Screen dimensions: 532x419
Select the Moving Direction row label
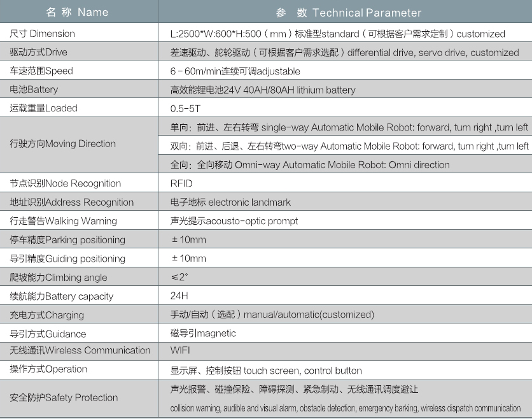tap(63, 144)
